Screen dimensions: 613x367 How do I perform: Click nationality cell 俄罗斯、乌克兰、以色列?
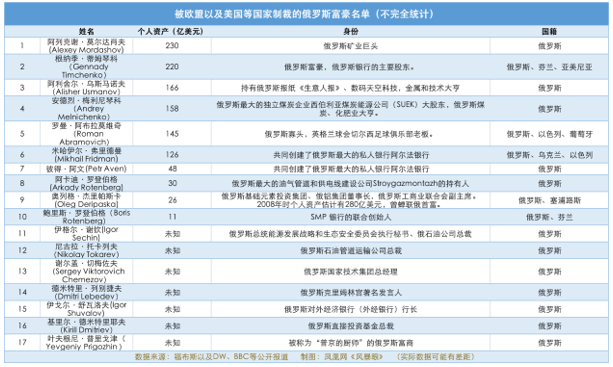coord(549,155)
